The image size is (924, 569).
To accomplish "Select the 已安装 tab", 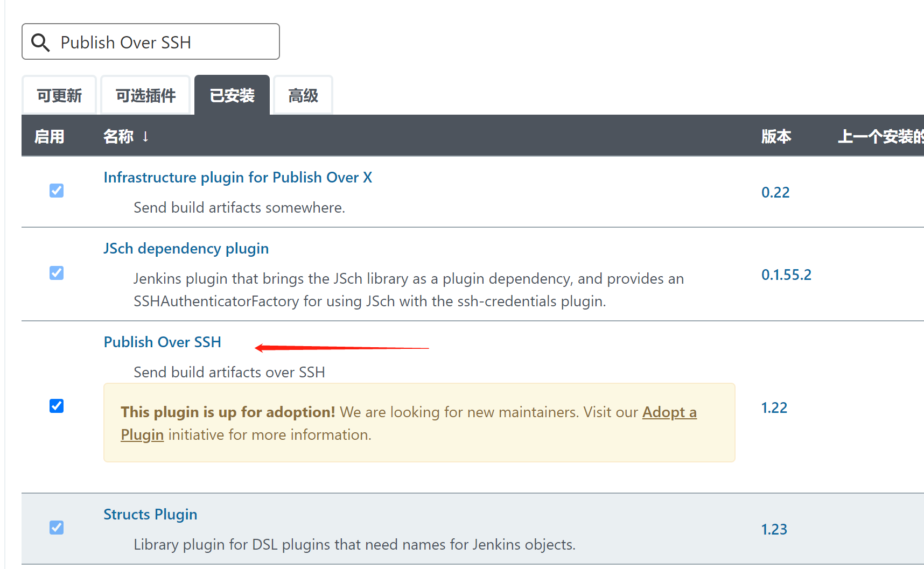I will [232, 95].
